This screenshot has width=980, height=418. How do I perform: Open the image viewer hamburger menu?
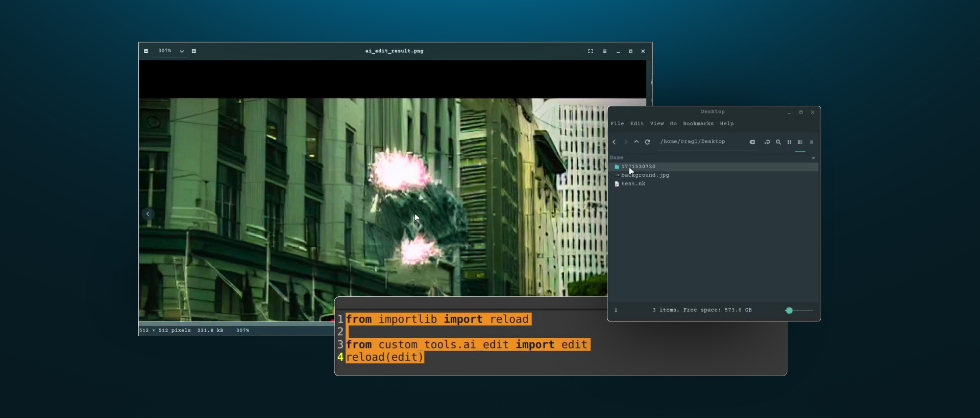click(605, 51)
